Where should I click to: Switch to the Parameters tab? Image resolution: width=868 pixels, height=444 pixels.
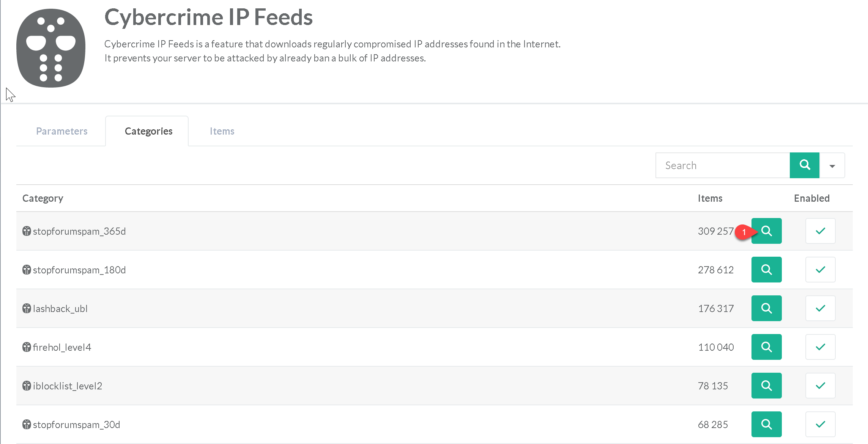point(61,131)
